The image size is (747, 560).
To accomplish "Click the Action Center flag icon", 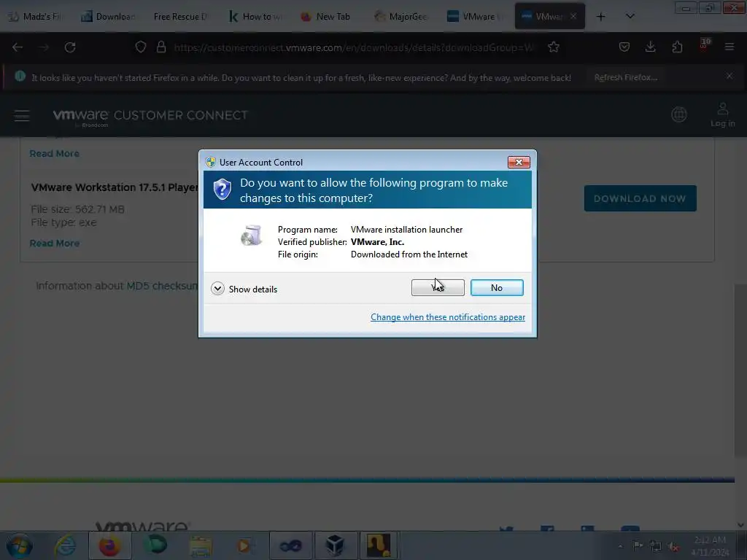I will point(638,545).
